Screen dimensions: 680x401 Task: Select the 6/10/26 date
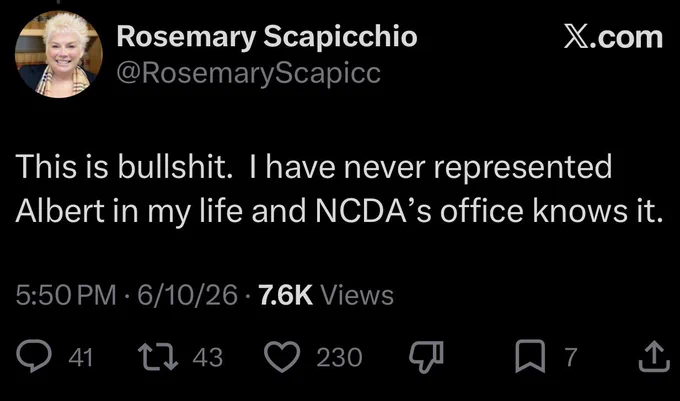tap(187, 295)
